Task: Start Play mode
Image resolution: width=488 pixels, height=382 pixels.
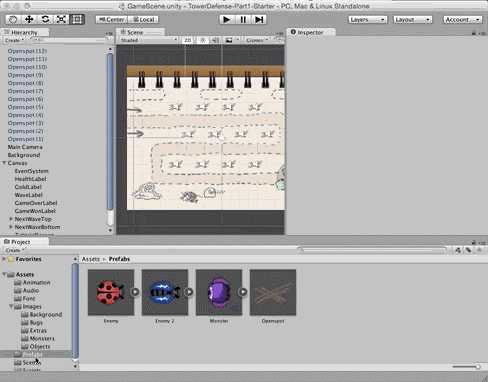Action: pos(227,20)
